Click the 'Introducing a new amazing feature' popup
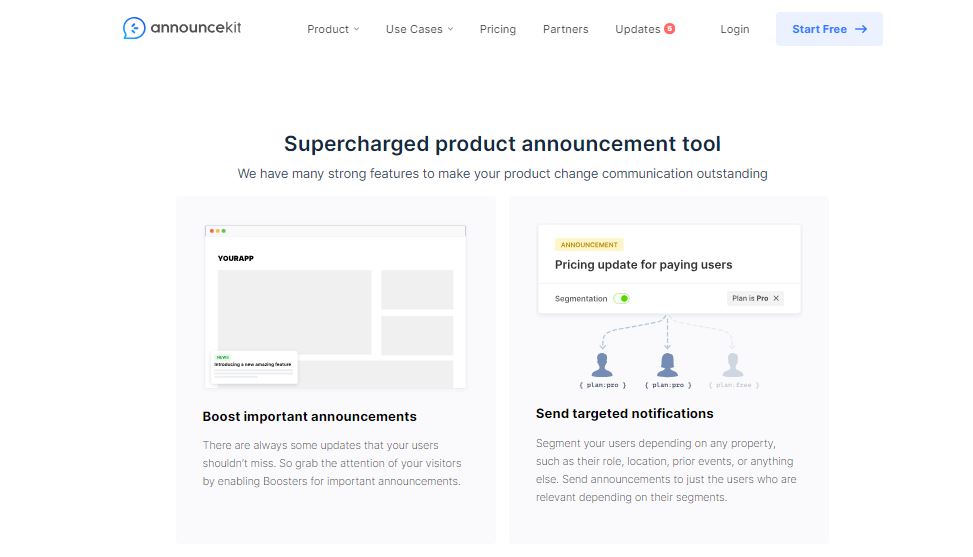973x557 pixels. [254, 367]
